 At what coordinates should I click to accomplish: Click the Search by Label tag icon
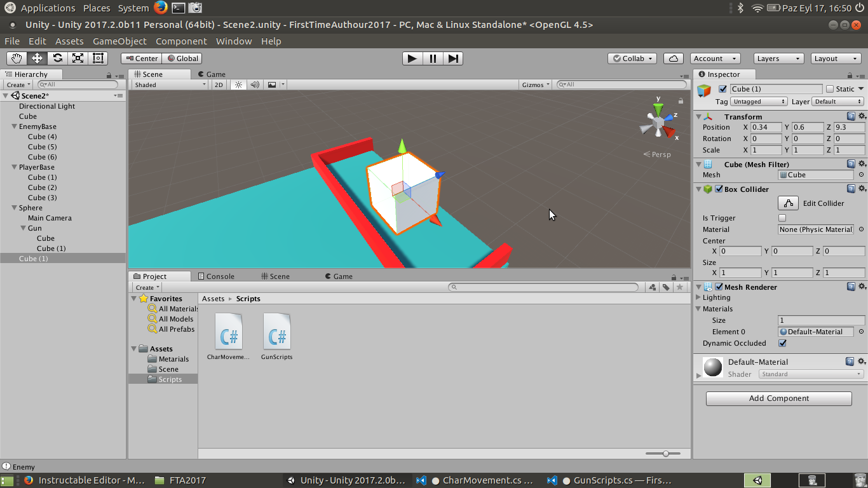point(666,287)
